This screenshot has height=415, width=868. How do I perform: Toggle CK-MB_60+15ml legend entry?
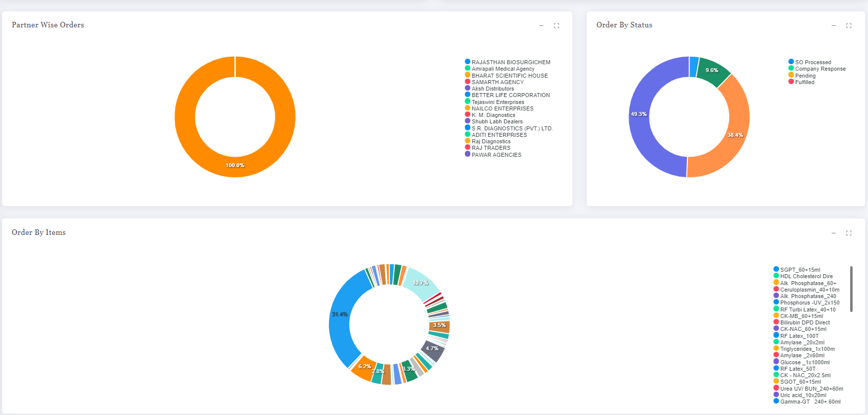(x=798, y=316)
